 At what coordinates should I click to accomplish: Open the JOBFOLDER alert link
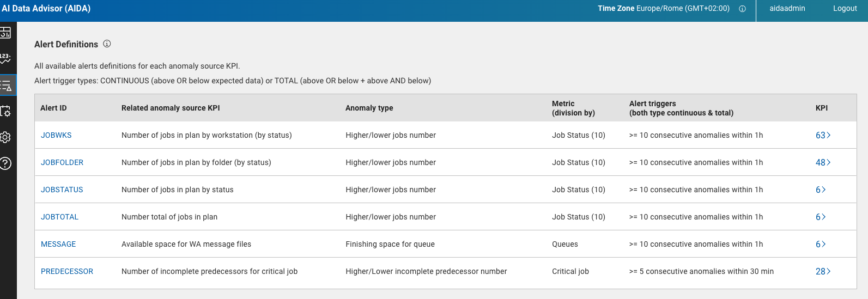[x=62, y=162]
